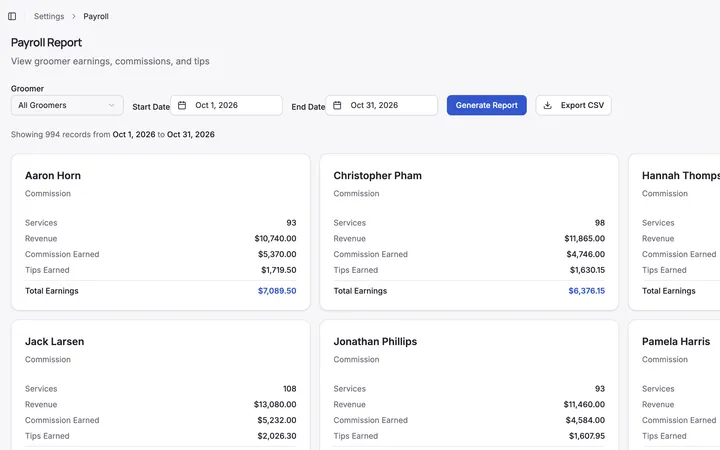The height and width of the screenshot is (450, 720).
Task: Toggle the sidebar panel icon
Action: point(12,16)
